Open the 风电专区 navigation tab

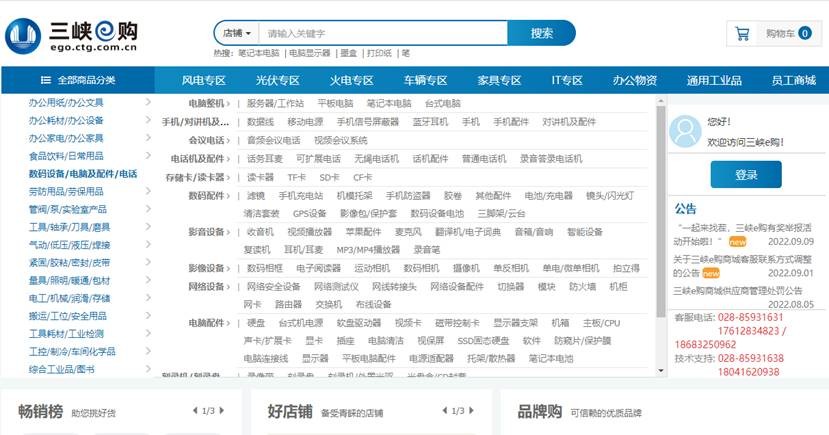[x=203, y=80]
